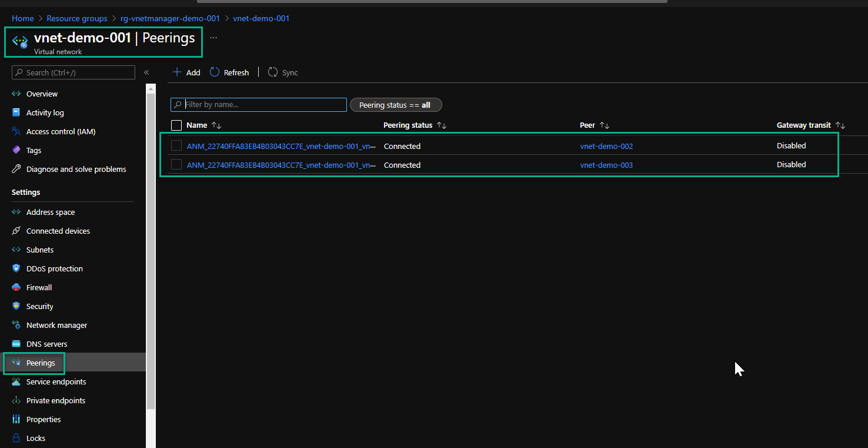This screenshot has width=868, height=448.
Task: Check the select-all header checkbox
Action: 176,125
